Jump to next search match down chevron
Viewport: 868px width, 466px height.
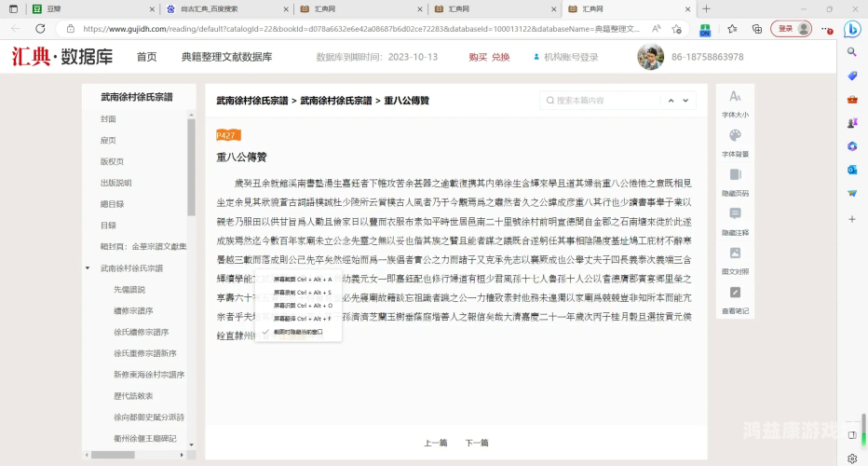[685, 101]
